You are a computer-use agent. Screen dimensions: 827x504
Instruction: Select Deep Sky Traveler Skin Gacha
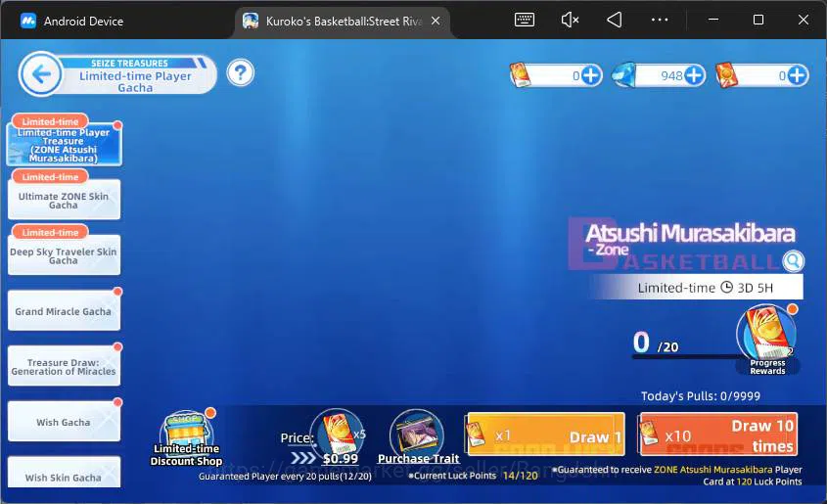tap(64, 255)
